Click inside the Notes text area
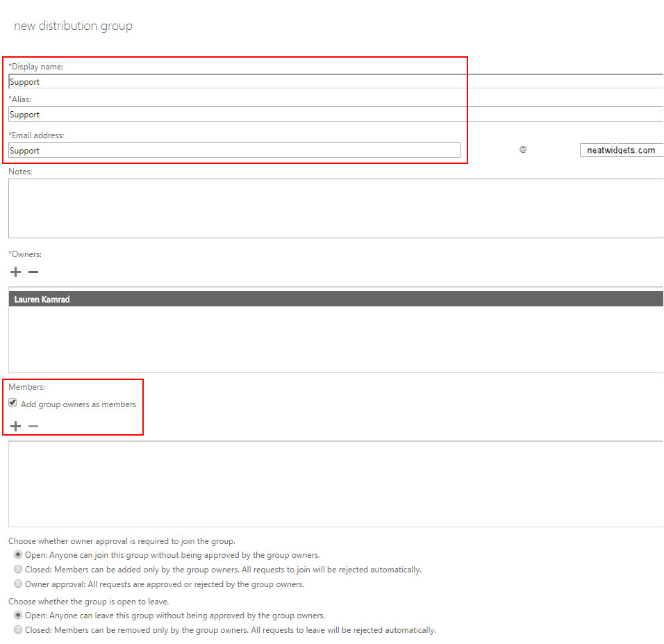Screen dimensions: 664x644 (x=335, y=208)
